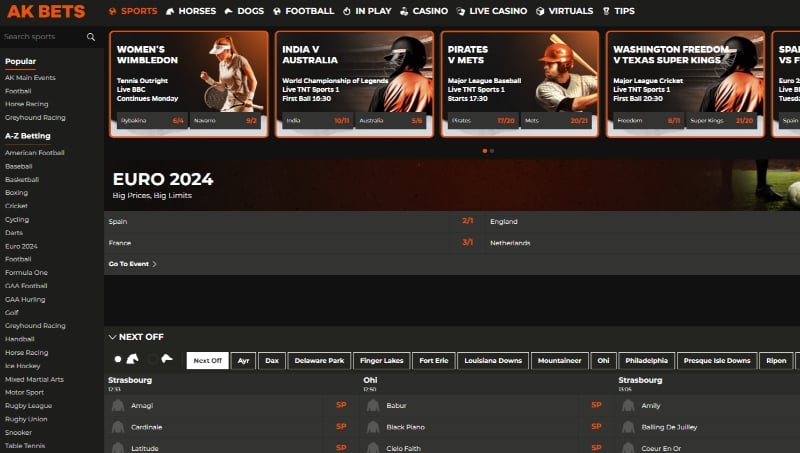Open the Virtuals menu
Screen dimensions: 800x453
tap(564, 11)
